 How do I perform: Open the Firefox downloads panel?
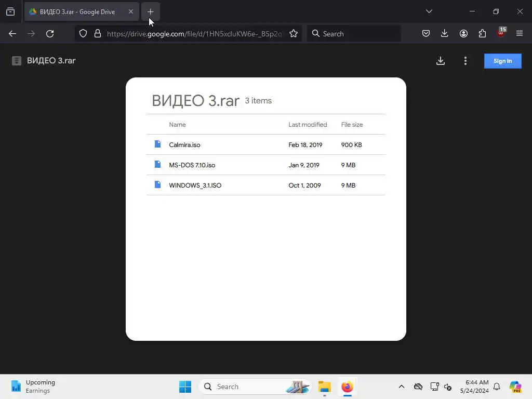(x=445, y=33)
